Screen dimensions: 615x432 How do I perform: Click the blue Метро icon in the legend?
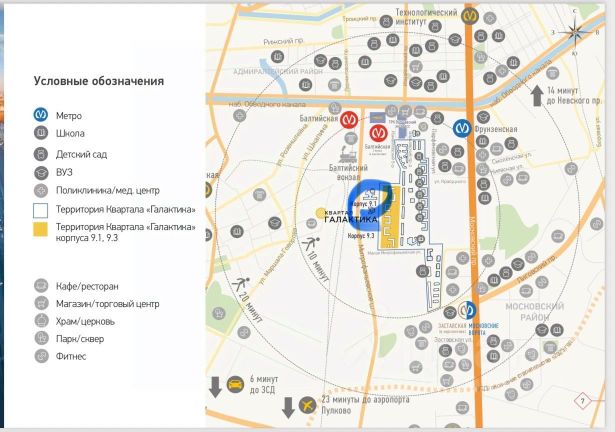pyautogui.click(x=40, y=115)
